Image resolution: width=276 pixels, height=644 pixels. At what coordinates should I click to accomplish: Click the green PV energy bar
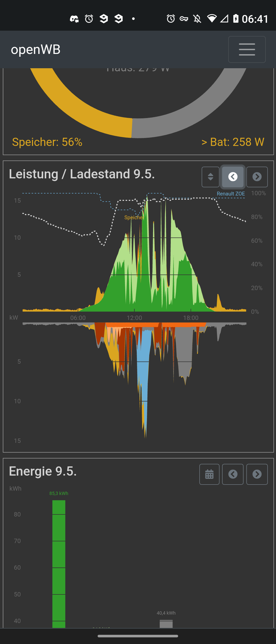coord(59,564)
